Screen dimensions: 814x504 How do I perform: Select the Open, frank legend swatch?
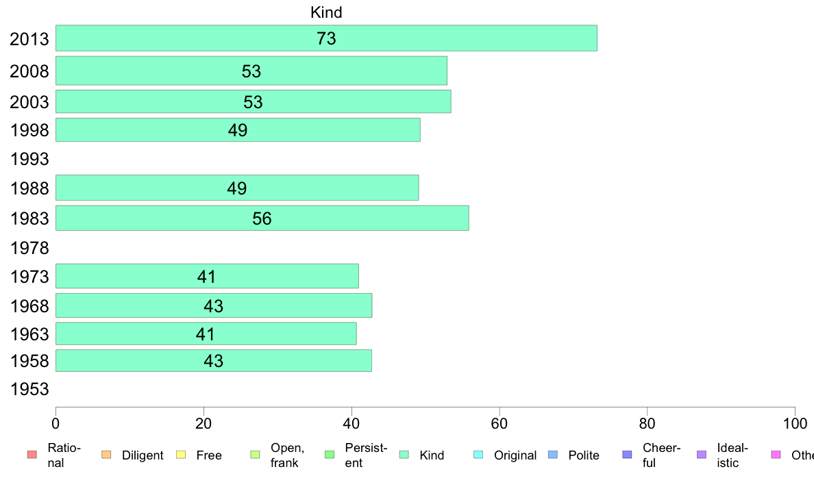point(255,455)
